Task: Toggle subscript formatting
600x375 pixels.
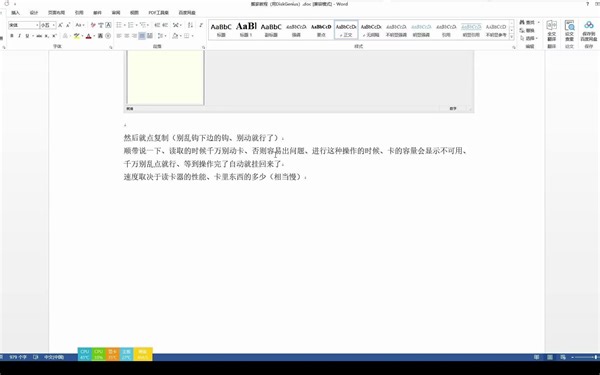Action: click(47, 36)
